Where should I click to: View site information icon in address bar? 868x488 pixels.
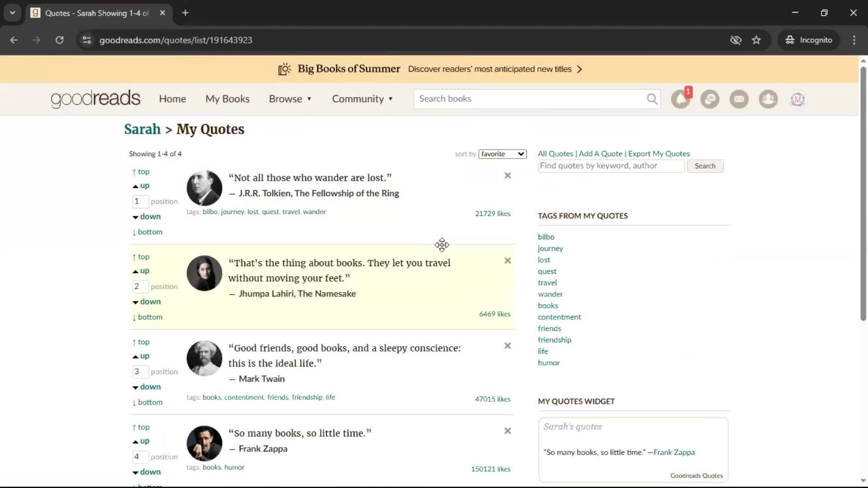[x=87, y=40]
